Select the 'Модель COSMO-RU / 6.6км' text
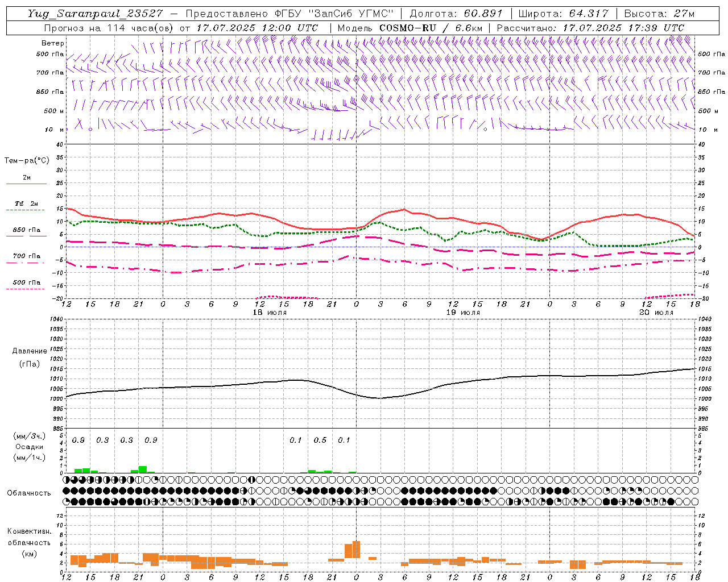Viewport: 728px width, 582px height. pyautogui.click(x=409, y=28)
